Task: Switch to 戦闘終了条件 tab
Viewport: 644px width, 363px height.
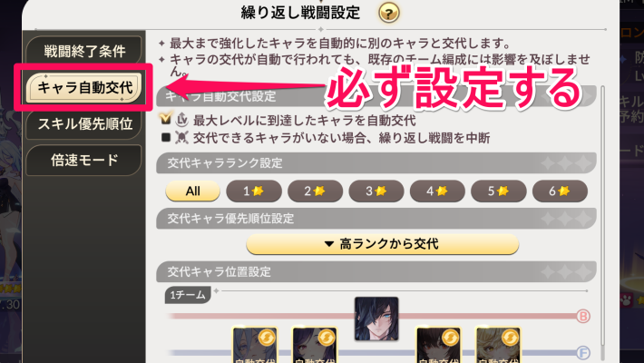Action: click(84, 52)
